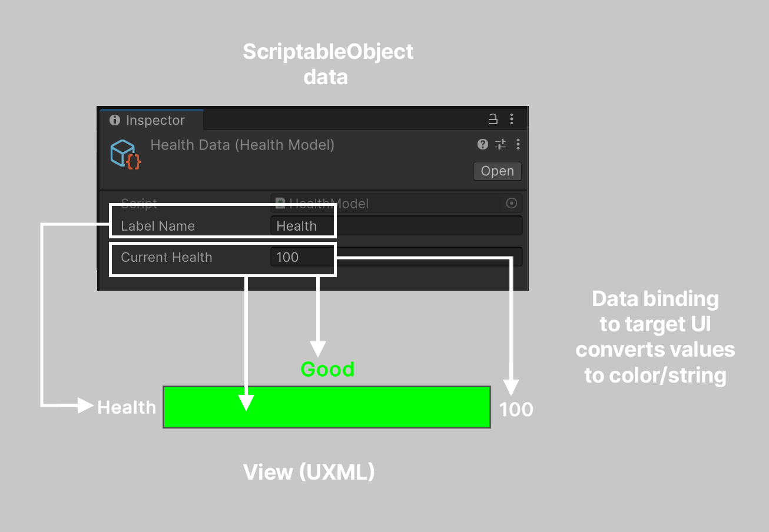
Task: Open the Script object picker circle
Action: coord(512,203)
